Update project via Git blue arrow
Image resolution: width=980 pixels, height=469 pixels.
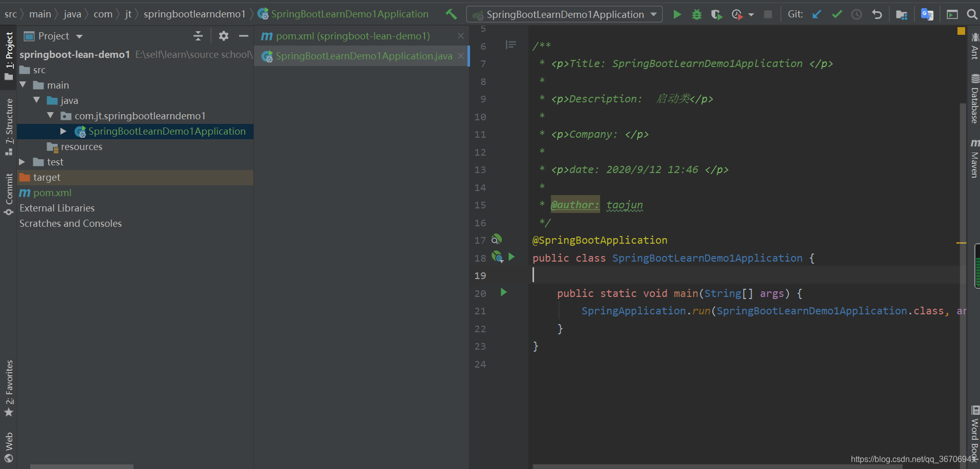(817, 14)
